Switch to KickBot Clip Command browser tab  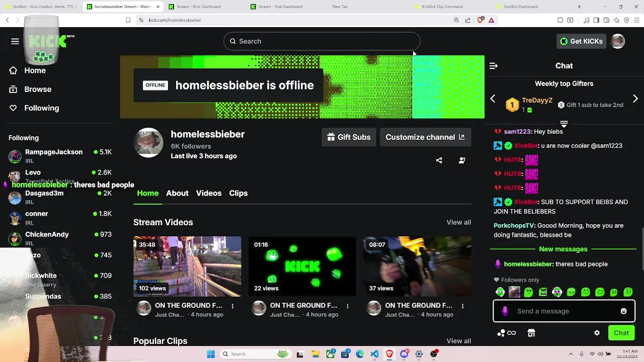click(x=449, y=7)
